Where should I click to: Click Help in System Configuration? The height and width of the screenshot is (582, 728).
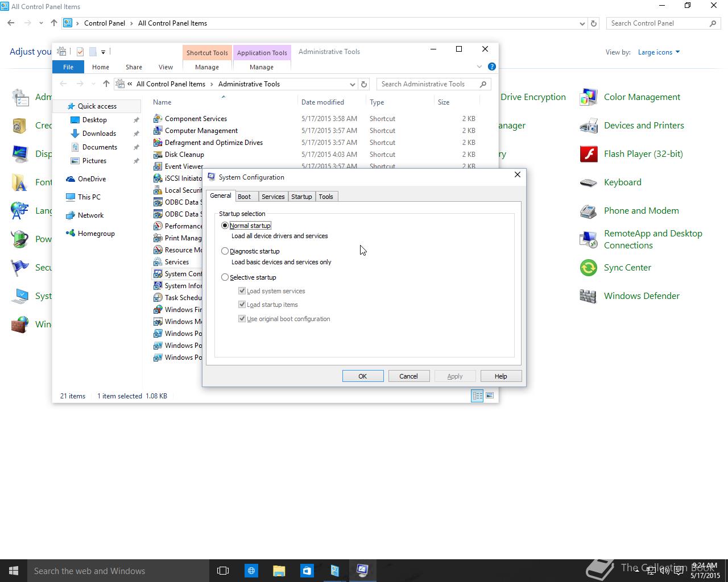pyautogui.click(x=501, y=376)
